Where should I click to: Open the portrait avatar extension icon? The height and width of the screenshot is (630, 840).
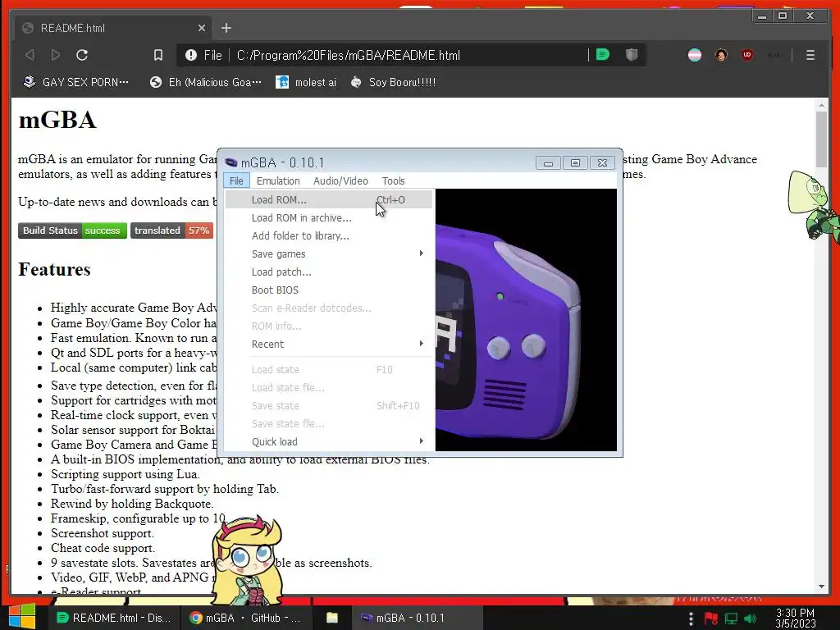coord(721,55)
